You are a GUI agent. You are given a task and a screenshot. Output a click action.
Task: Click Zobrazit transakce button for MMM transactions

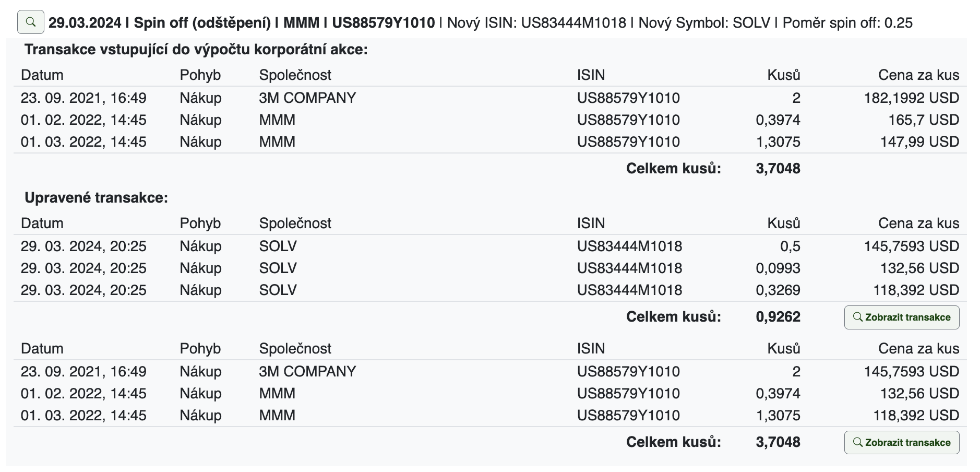(x=901, y=443)
